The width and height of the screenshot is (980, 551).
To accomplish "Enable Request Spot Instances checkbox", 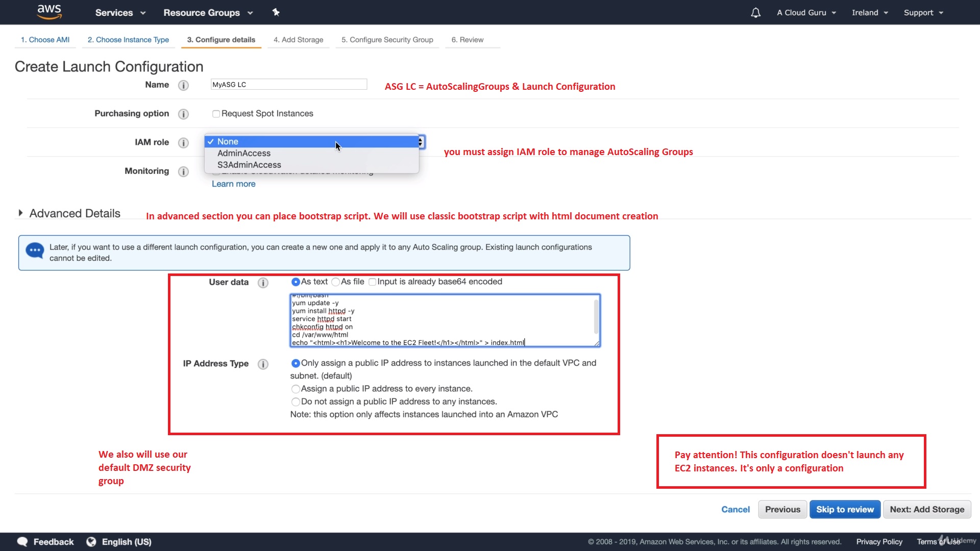I will (x=216, y=114).
